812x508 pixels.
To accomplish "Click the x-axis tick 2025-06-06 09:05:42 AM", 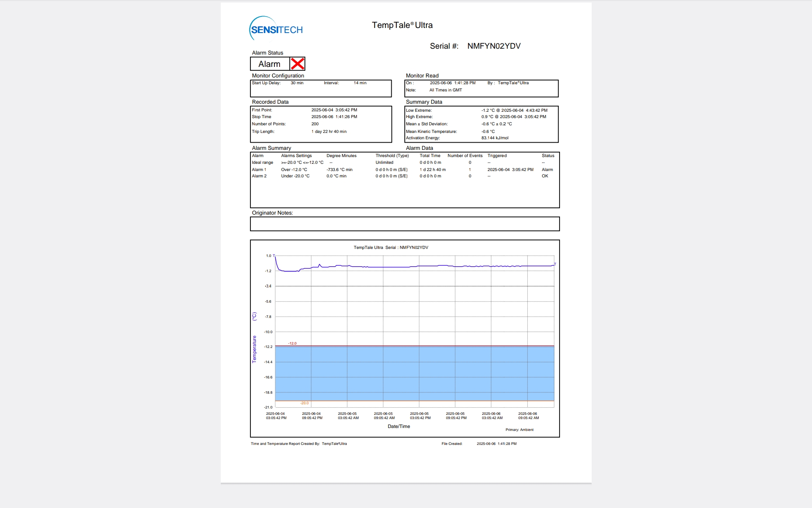I will (528, 416).
